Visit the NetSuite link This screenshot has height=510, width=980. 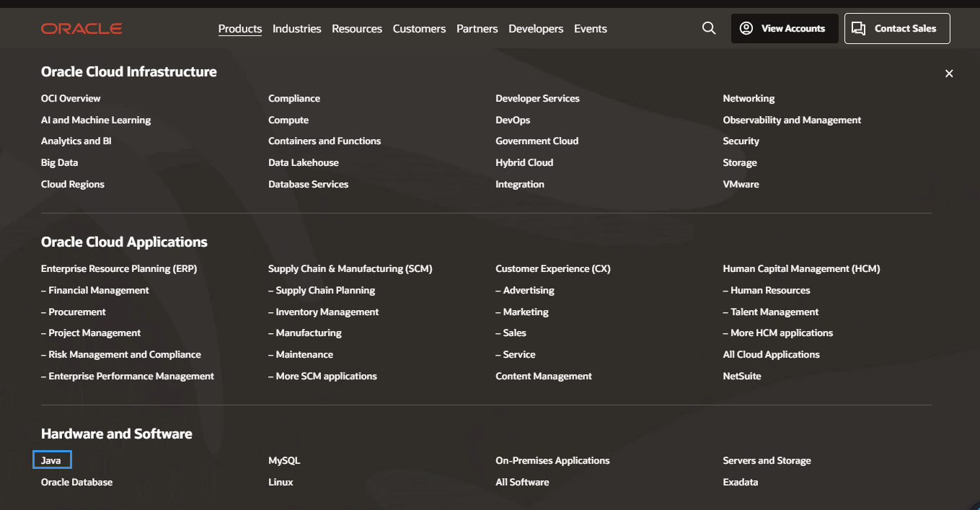(x=742, y=376)
